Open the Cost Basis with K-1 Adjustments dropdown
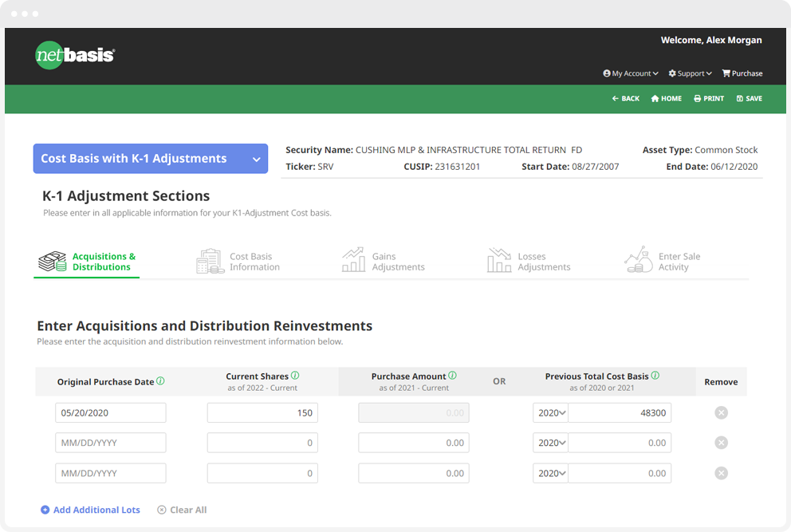791x532 pixels. pyautogui.click(x=151, y=159)
